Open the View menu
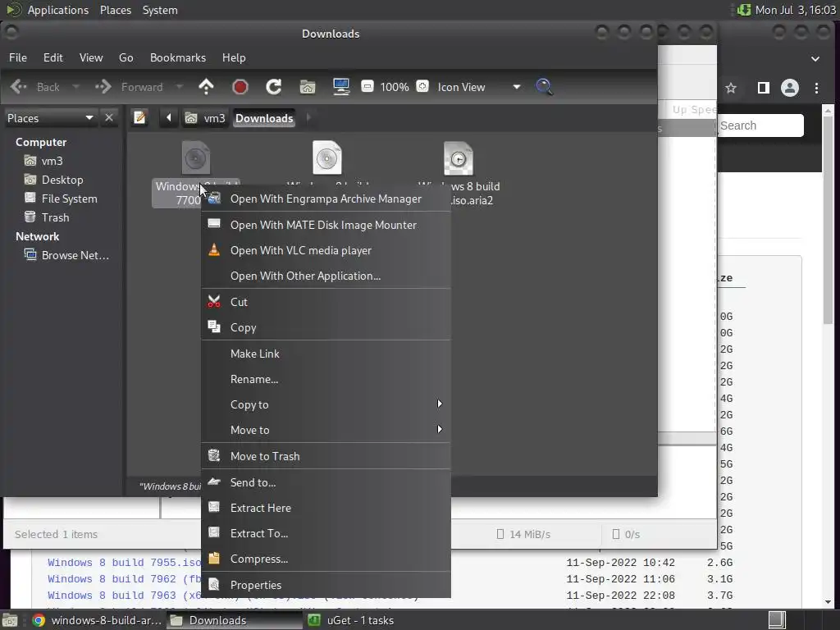This screenshot has width=840, height=630. click(x=91, y=57)
